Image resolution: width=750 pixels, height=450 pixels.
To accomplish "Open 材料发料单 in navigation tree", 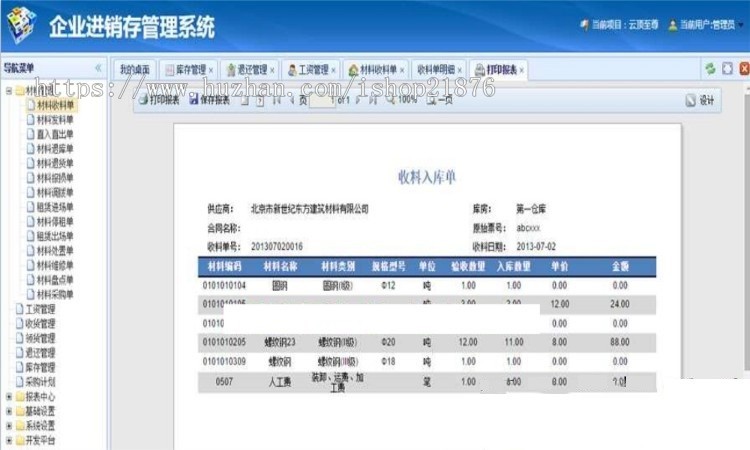I will tap(55, 120).
